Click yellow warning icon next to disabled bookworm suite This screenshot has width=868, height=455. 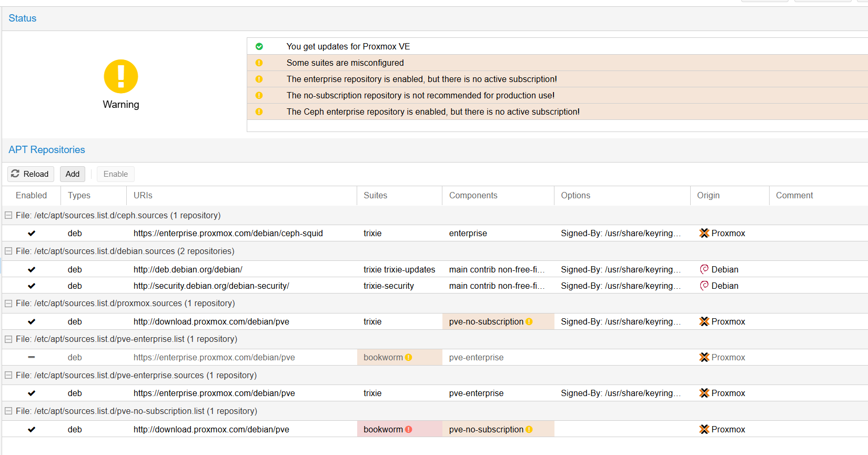pos(408,357)
